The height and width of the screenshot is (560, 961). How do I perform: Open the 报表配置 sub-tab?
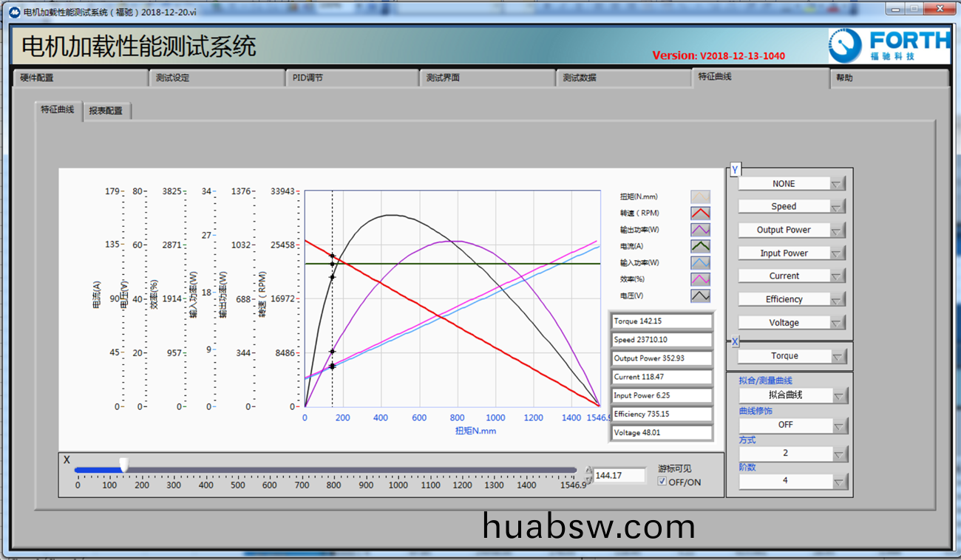pyautogui.click(x=106, y=111)
